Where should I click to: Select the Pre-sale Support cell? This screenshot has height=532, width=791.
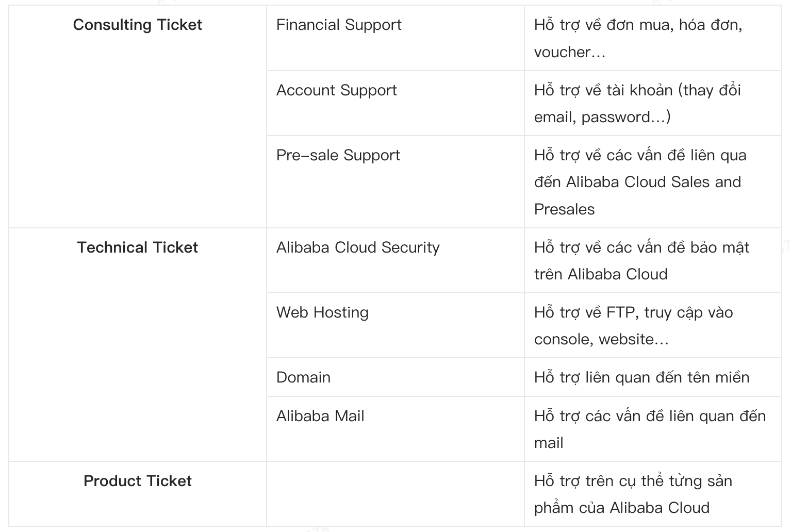(x=338, y=155)
